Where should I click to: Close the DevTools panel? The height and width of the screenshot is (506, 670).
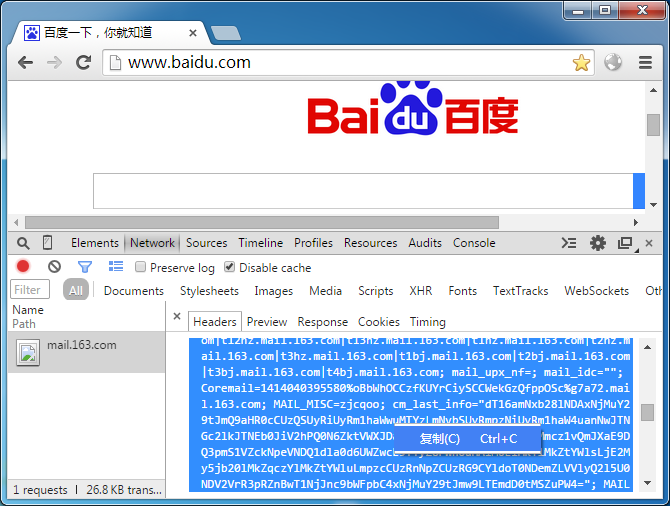point(649,243)
